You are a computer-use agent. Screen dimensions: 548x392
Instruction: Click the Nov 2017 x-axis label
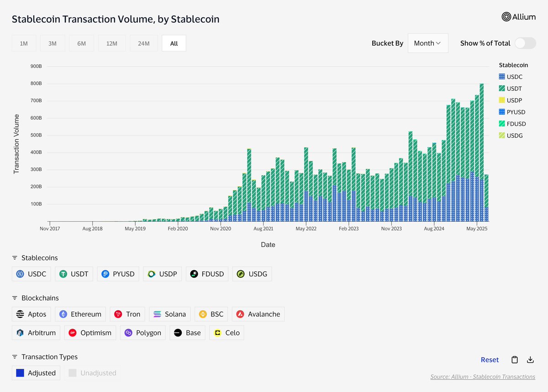click(50, 228)
